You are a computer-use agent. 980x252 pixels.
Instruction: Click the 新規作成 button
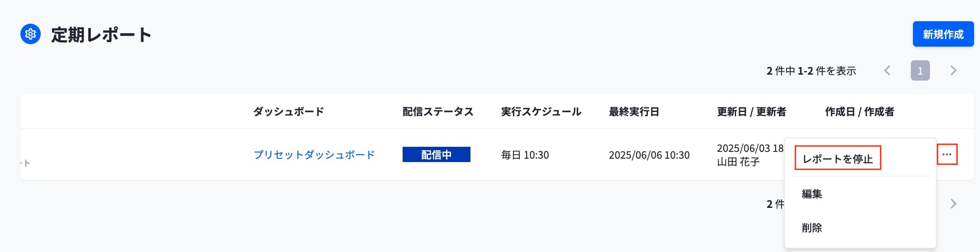[x=943, y=34]
